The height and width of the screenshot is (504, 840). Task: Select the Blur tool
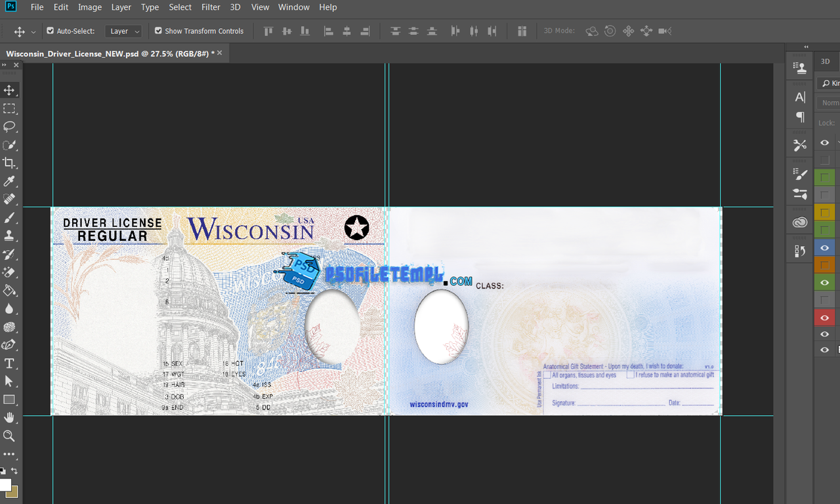(9, 308)
